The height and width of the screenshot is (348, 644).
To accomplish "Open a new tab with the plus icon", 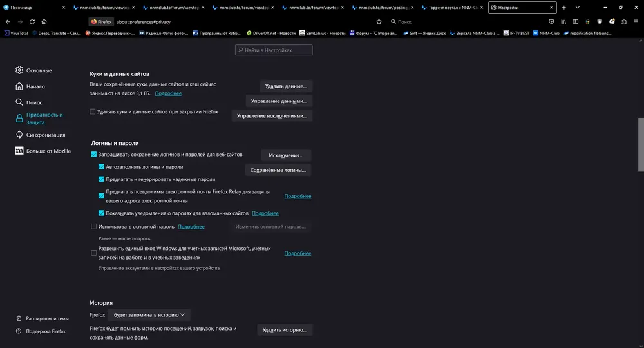I will tap(564, 7).
